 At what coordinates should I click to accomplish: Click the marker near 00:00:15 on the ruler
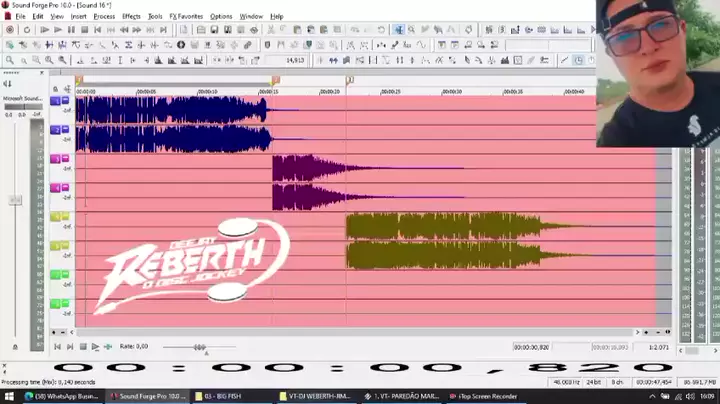[x=275, y=80]
